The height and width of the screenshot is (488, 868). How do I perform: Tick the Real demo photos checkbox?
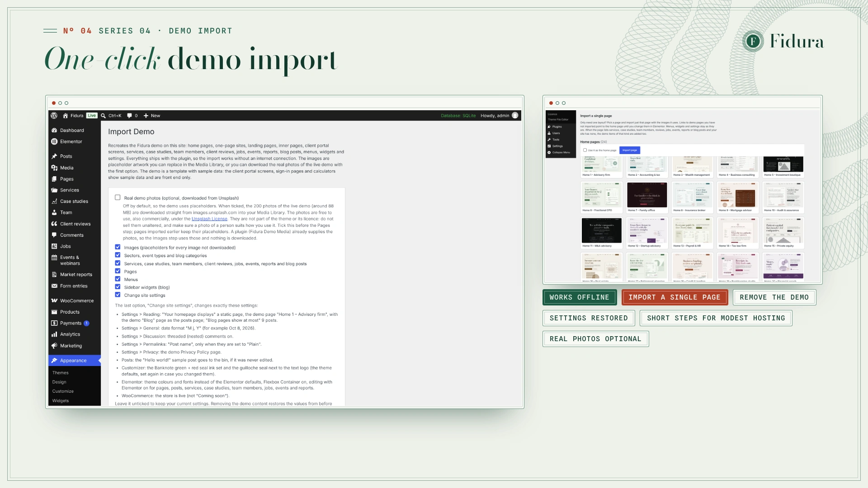point(118,197)
